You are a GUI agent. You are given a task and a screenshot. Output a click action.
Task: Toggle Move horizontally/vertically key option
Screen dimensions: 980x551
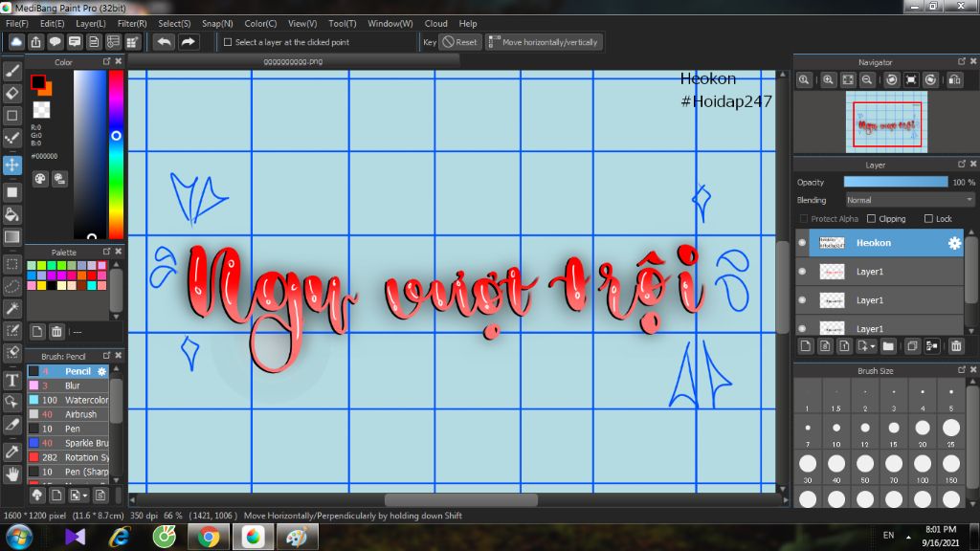click(x=545, y=42)
